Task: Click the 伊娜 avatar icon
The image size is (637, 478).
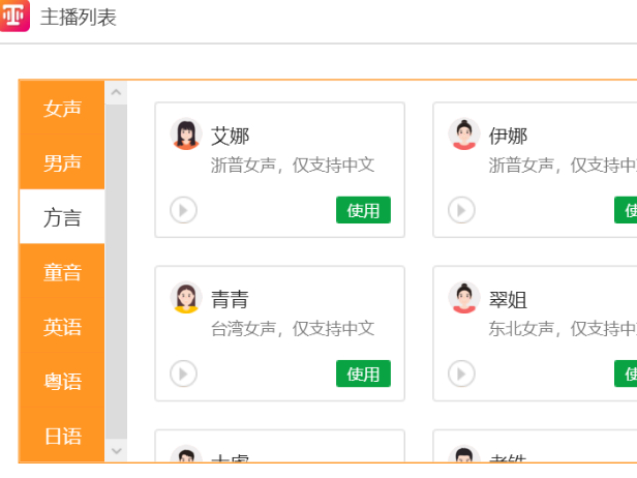Action: (x=464, y=134)
